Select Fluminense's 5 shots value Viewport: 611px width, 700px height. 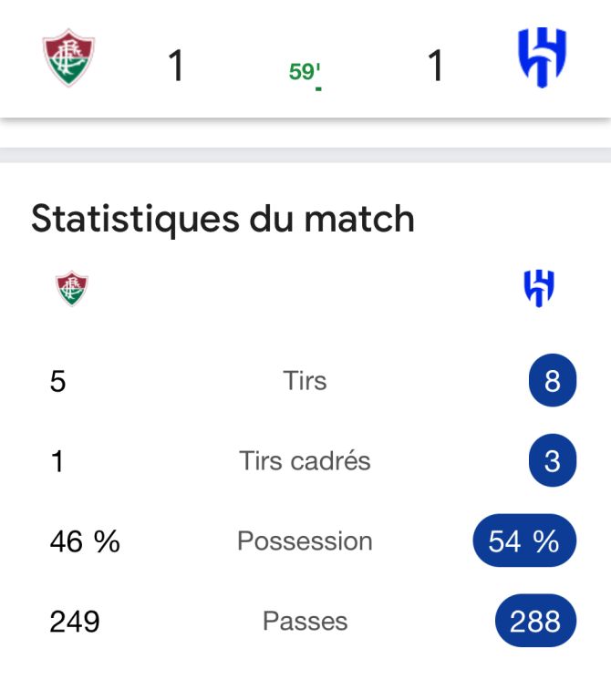click(x=58, y=381)
